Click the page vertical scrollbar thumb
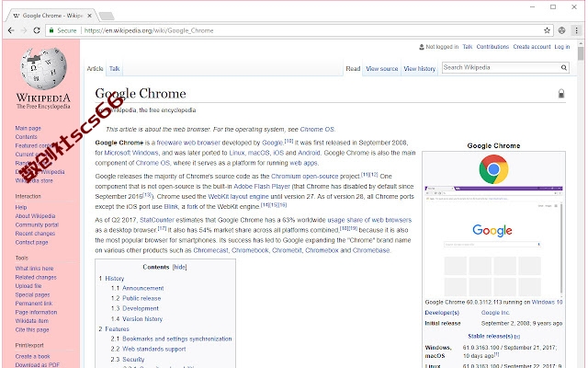Screen dimensions: 588x368 pos(581,53)
